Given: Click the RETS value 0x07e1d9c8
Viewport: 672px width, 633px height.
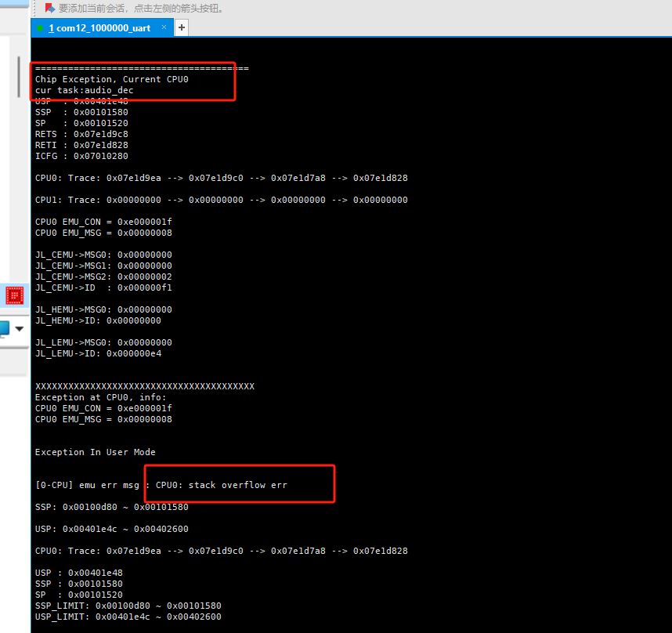Looking at the screenshot, I should (x=101, y=134).
